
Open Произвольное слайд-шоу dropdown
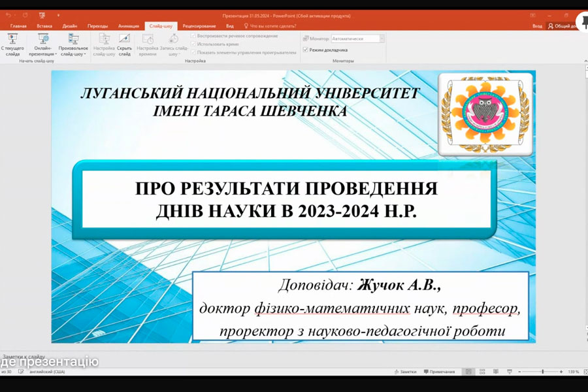click(x=73, y=44)
